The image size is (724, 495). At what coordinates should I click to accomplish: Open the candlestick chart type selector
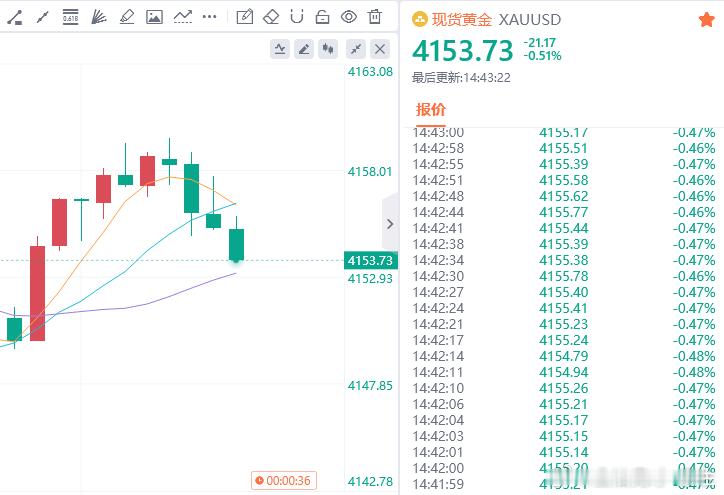[x=328, y=49]
